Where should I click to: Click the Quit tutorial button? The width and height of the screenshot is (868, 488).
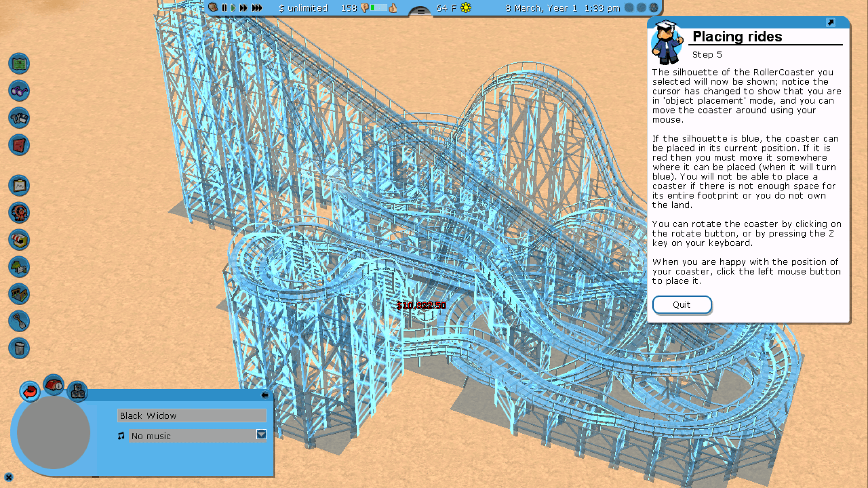click(682, 305)
